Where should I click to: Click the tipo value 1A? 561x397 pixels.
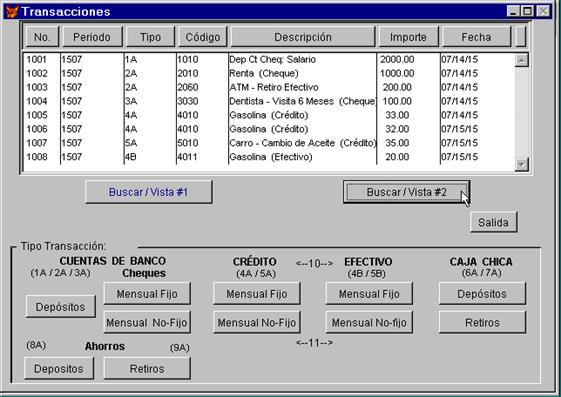[x=131, y=59]
